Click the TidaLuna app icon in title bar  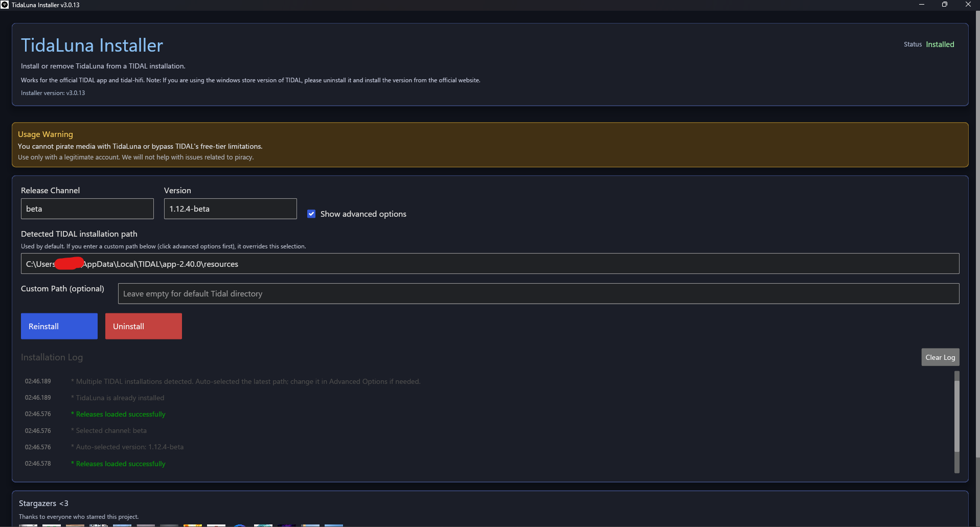(5, 5)
